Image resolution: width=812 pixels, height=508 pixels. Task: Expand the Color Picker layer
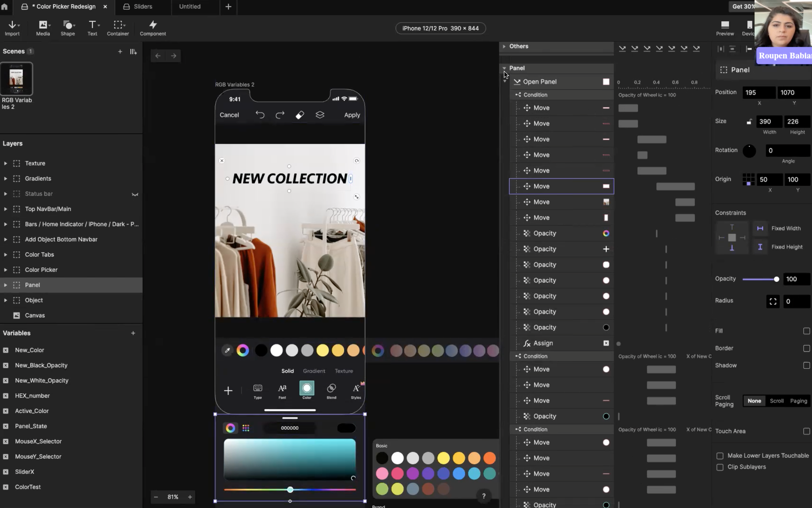tap(5, 270)
